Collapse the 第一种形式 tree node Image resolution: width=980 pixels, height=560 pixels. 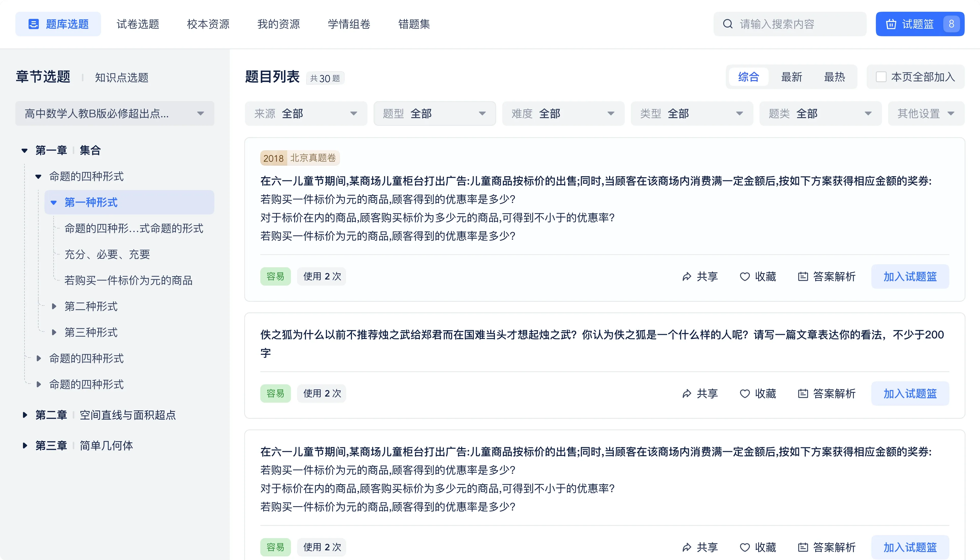54,203
